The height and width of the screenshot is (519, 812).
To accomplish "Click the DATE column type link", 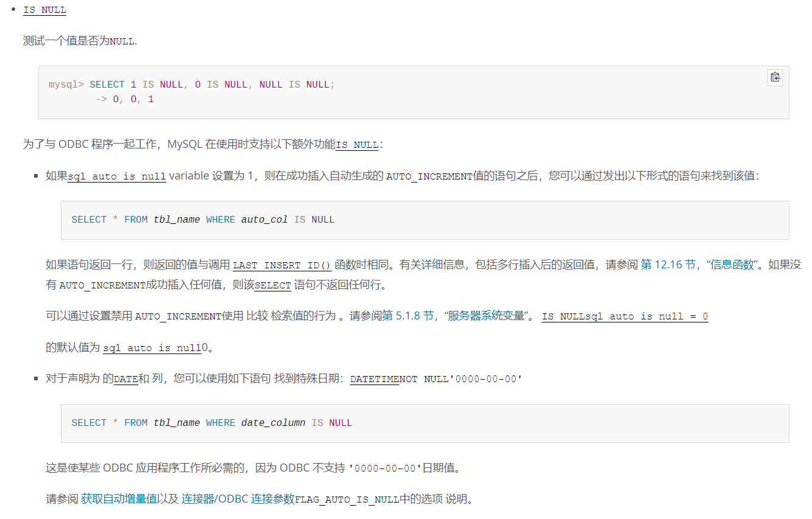I will (x=126, y=379).
